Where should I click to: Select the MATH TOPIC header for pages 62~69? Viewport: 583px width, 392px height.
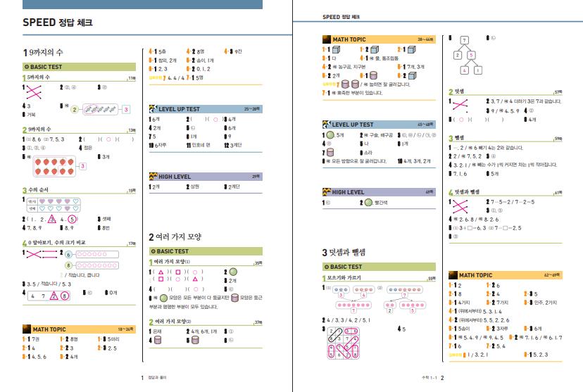(x=506, y=274)
